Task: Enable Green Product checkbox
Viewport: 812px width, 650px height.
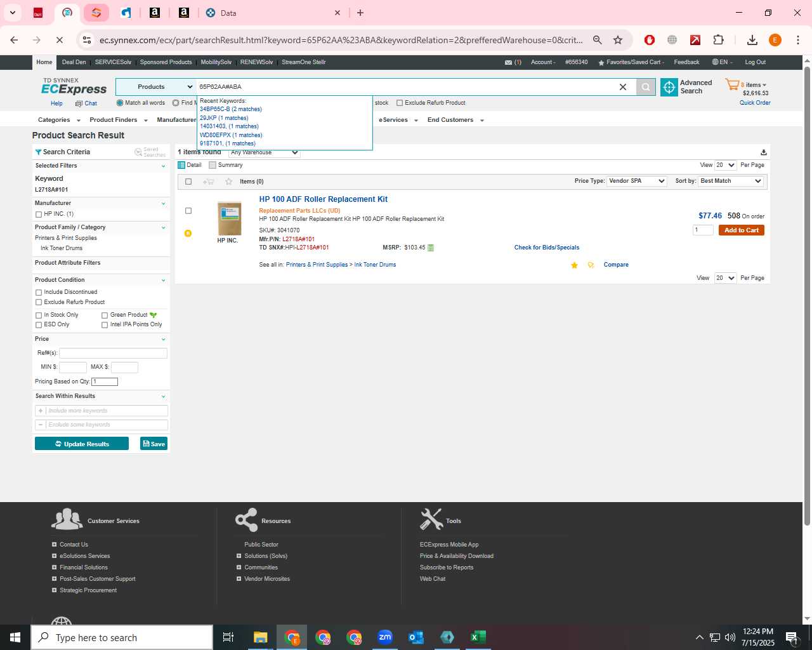Action: coord(105,315)
